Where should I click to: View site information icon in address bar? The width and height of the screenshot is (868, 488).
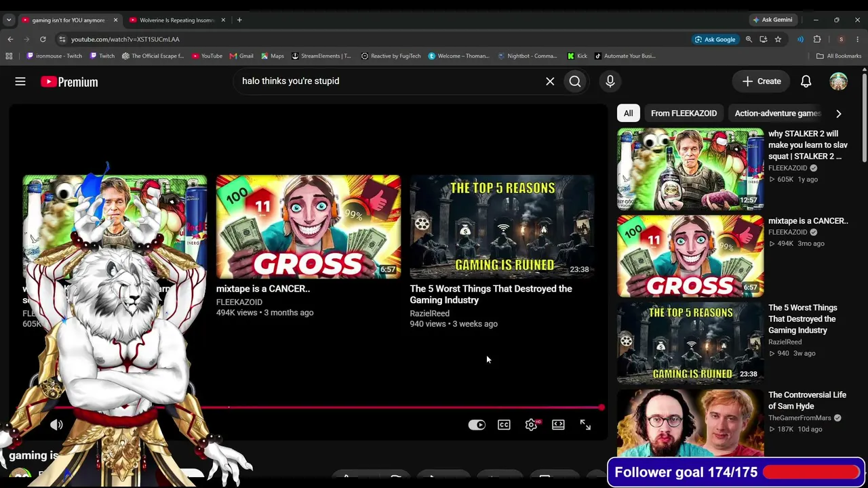click(62, 39)
